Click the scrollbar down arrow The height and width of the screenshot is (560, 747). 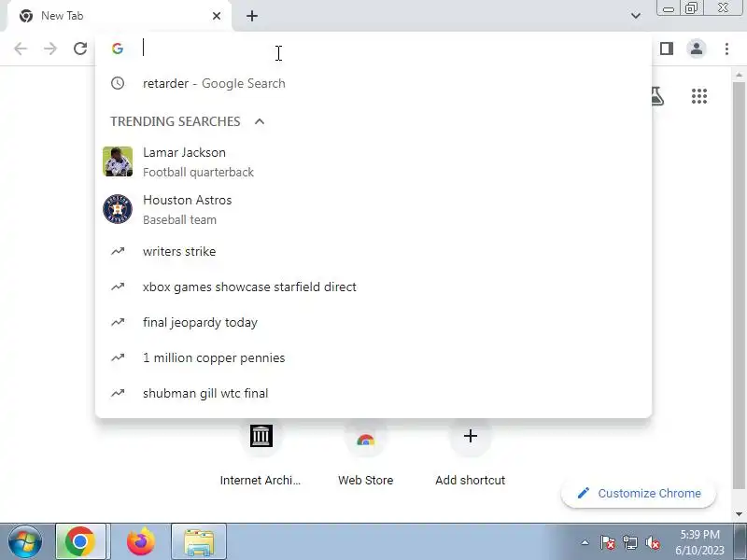click(x=739, y=514)
